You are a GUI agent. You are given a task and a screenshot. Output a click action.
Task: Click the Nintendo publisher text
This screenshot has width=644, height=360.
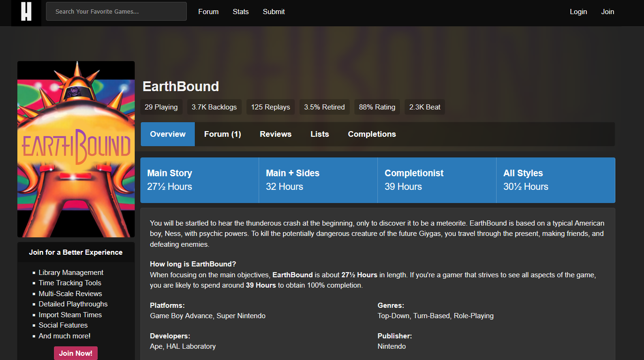coord(391,346)
